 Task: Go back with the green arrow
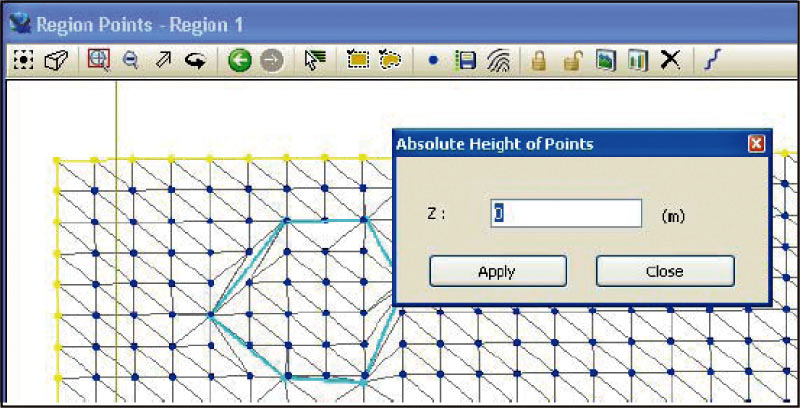[x=240, y=61]
